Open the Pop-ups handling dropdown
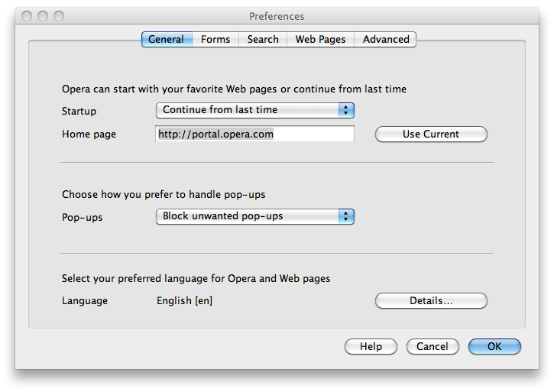Screen dimensions: 554x392 click(x=255, y=216)
